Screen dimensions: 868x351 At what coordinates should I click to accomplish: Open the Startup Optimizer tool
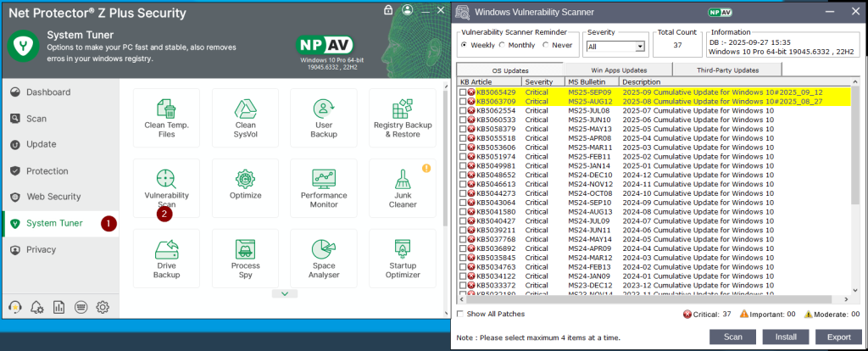pos(403,259)
